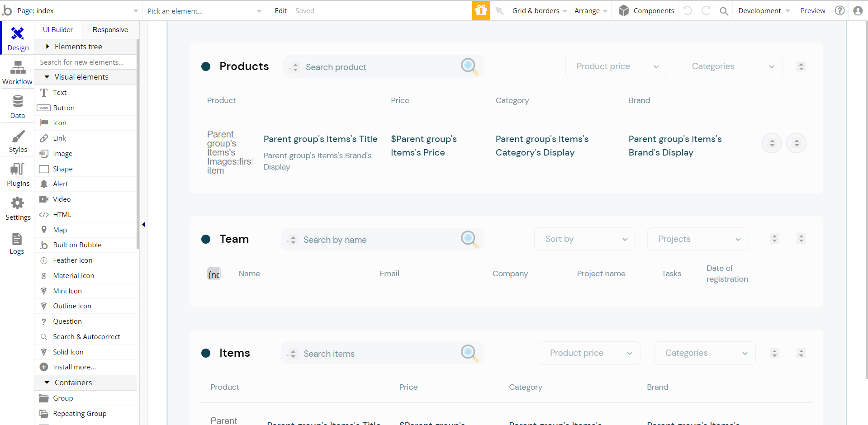
Task: Open the Development version dropdown
Action: (764, 10)
